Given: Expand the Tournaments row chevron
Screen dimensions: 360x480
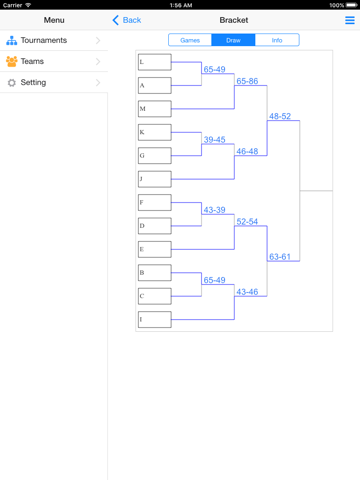Looking at the screenshot, I should pos(98,40).
